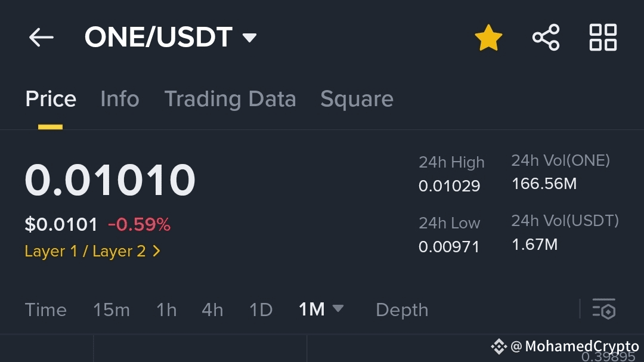
Task: Go back using the arrow icon
Action: coord(41,38)
